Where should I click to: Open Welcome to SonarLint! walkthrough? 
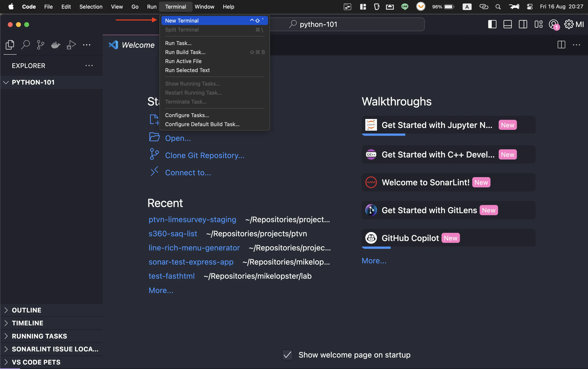pyautogui.click(x=448, y=182)
